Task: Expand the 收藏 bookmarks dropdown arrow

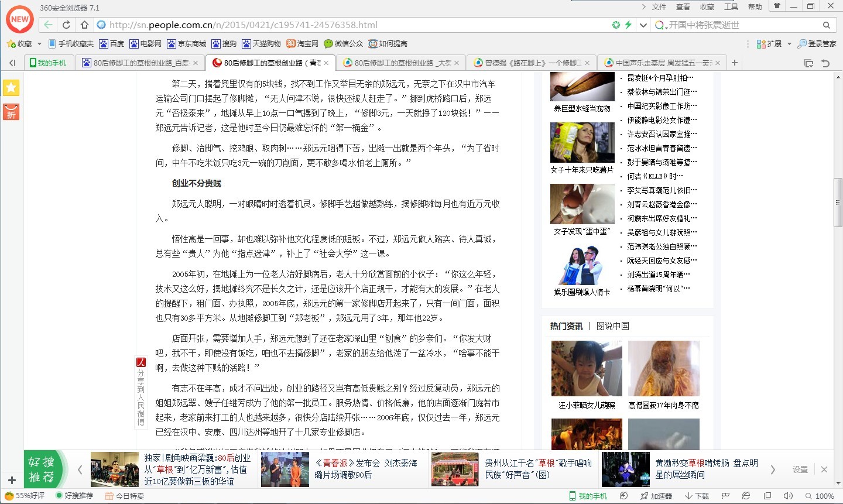Action: click(x=39, y=44)
